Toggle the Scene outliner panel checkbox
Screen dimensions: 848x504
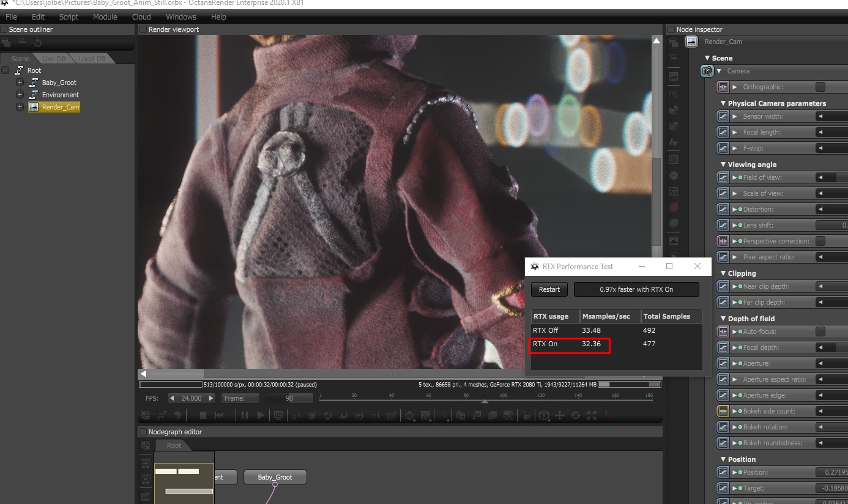click(x=4, y=29)
